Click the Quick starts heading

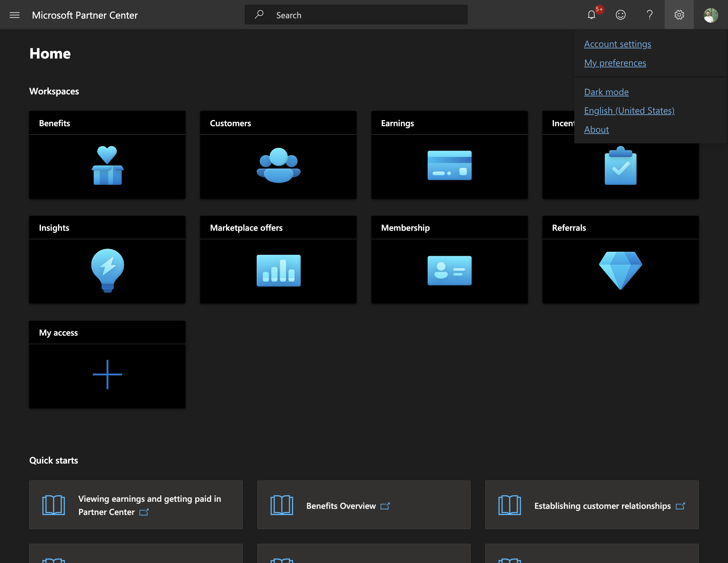[53, 460]
